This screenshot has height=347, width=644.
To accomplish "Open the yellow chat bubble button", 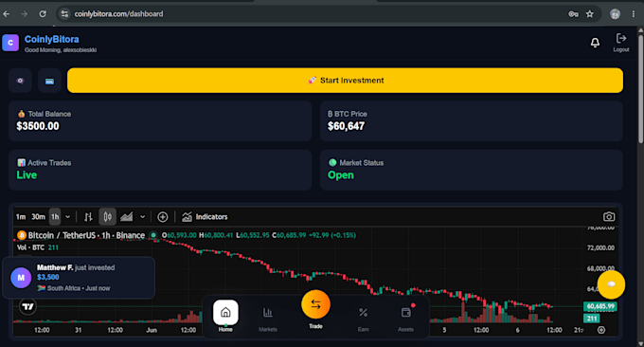I will pyautogui.click(x=611, y=284).
